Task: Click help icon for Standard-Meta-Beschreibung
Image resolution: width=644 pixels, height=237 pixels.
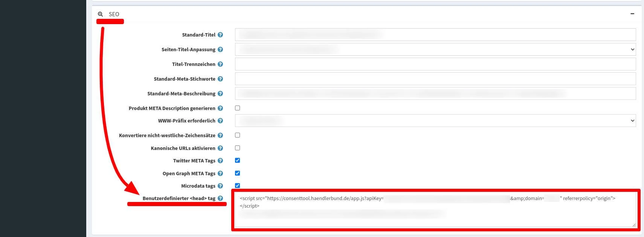Action: (x=220, y=93)
